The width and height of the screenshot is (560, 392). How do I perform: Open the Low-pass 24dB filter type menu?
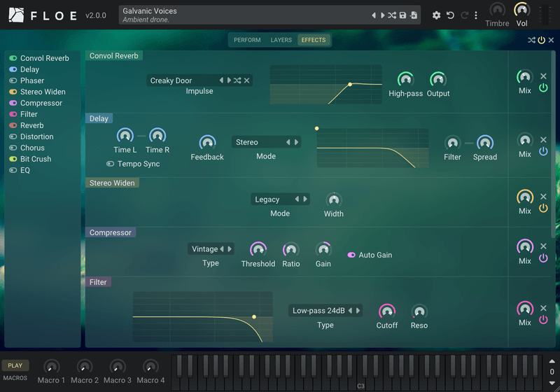pyautogui.click(x=318, y=311)
